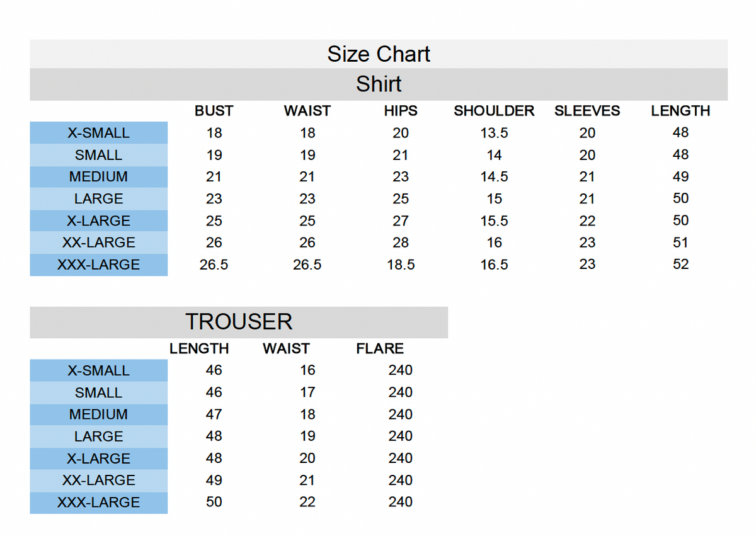This screenshot has width=756, height=536.
Task: Select the X-SMALL row label in Shirt table
Action: (99, 133)
